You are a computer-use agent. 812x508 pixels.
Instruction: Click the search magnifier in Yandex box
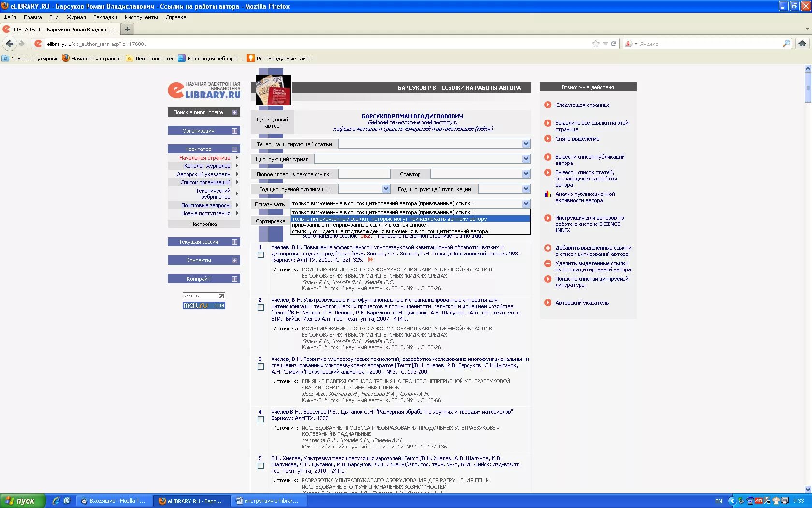click(x=786, y=44)
